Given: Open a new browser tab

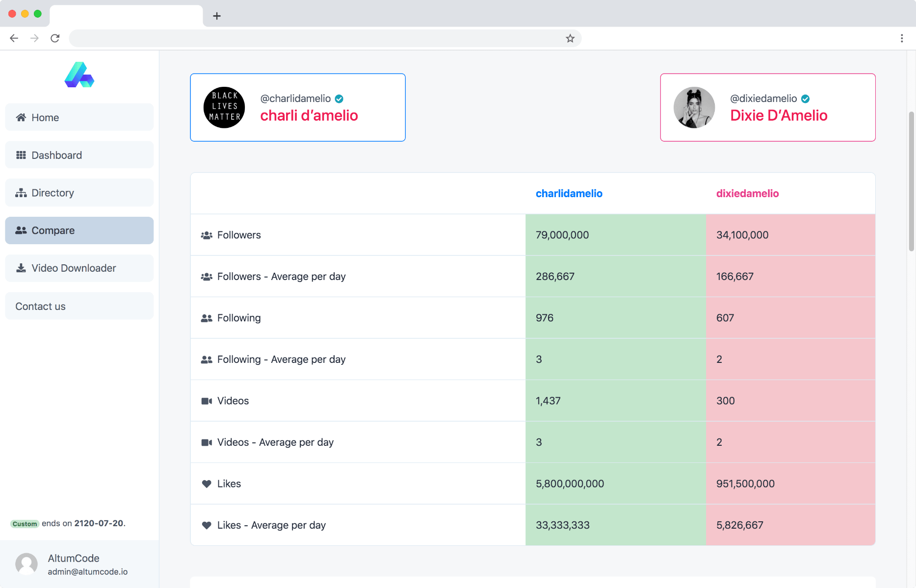Looking at the screenshot, I should (216, 16).
